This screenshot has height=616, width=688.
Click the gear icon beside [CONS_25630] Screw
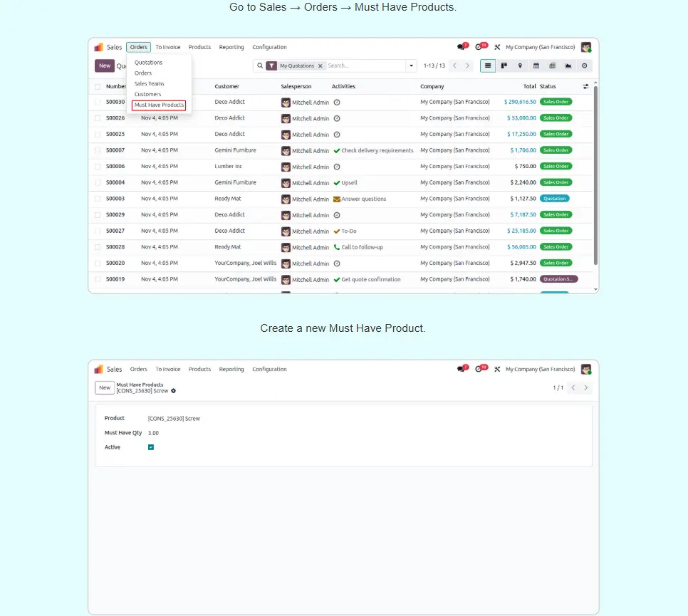[x=174, y=391]
